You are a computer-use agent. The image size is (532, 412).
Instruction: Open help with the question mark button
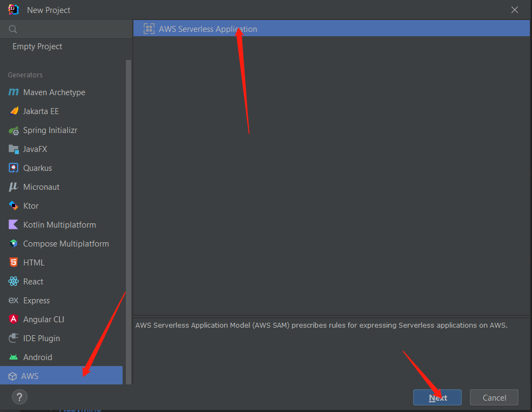[19, 397]
